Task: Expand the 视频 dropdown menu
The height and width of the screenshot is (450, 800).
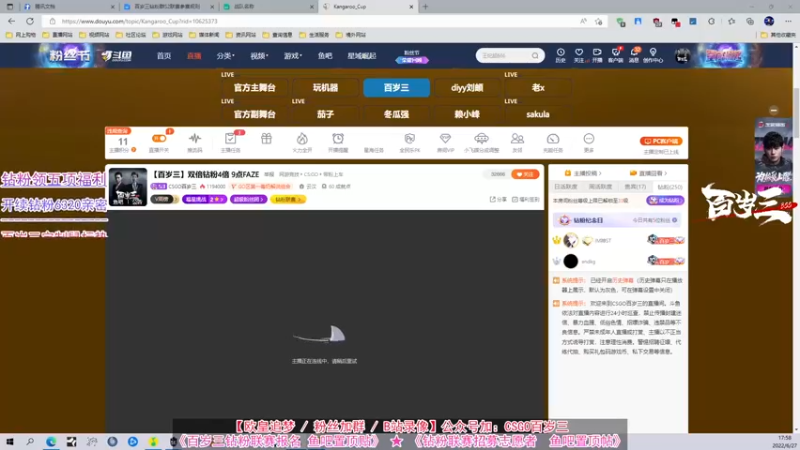Action: (259, 56)
